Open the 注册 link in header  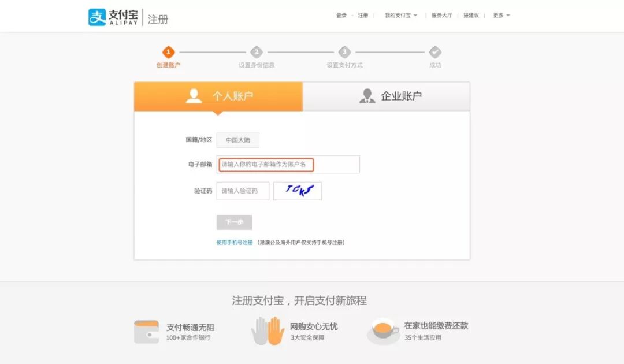pos(363,16)
